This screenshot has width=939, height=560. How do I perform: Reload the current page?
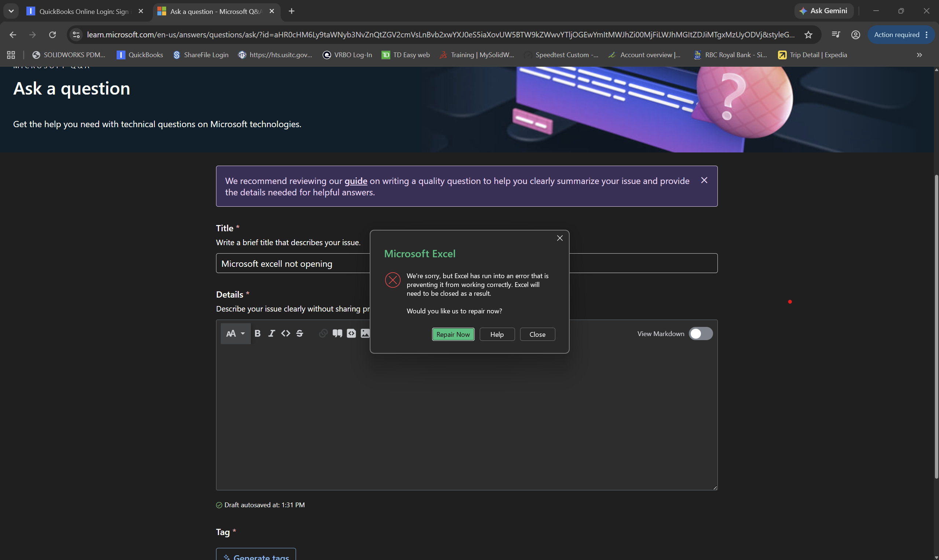pyautogui.click(x=52, y=35)
